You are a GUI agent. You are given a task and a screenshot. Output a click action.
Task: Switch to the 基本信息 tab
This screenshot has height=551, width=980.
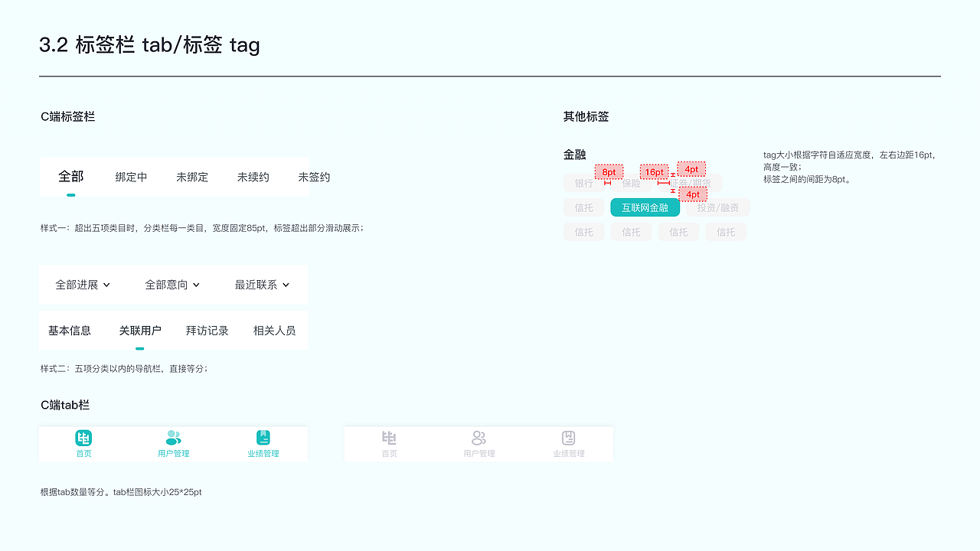click(69, 330)
